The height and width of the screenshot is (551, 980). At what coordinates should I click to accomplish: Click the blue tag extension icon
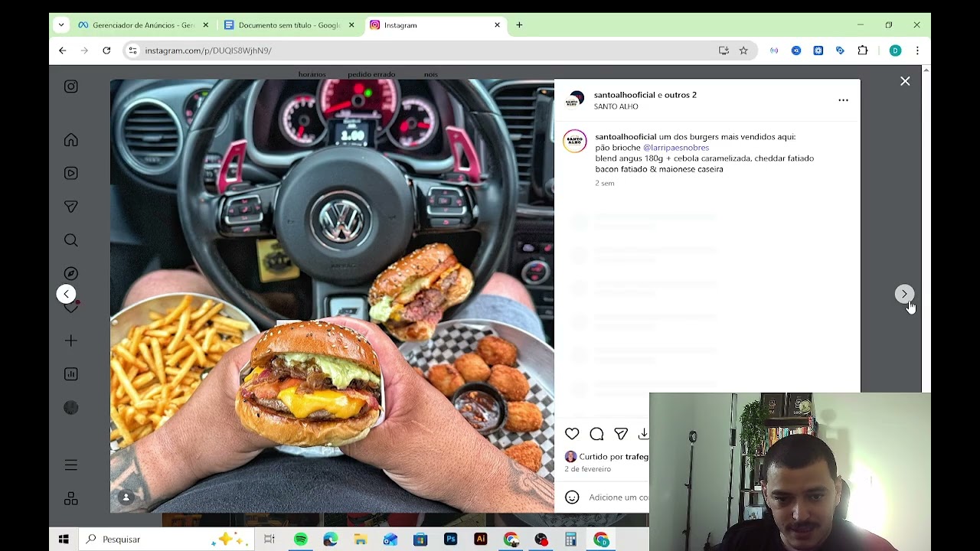[841, 51]
